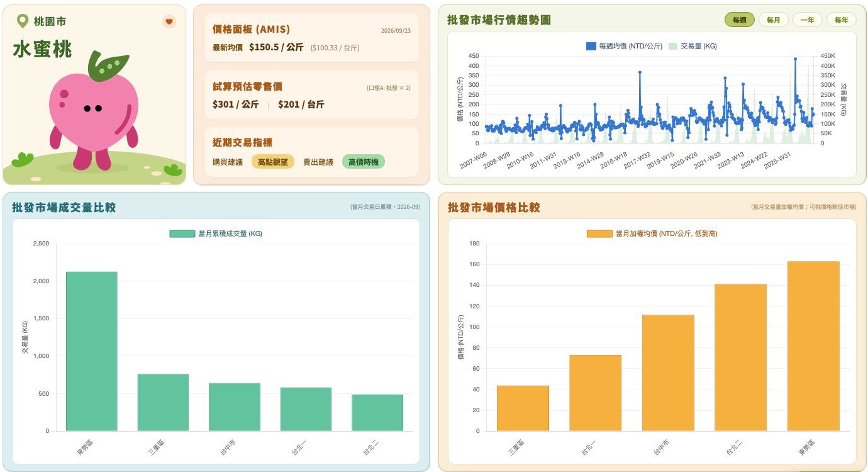
Task: Click the 批發市場價格比較 heading
Action: click(494, 208)
